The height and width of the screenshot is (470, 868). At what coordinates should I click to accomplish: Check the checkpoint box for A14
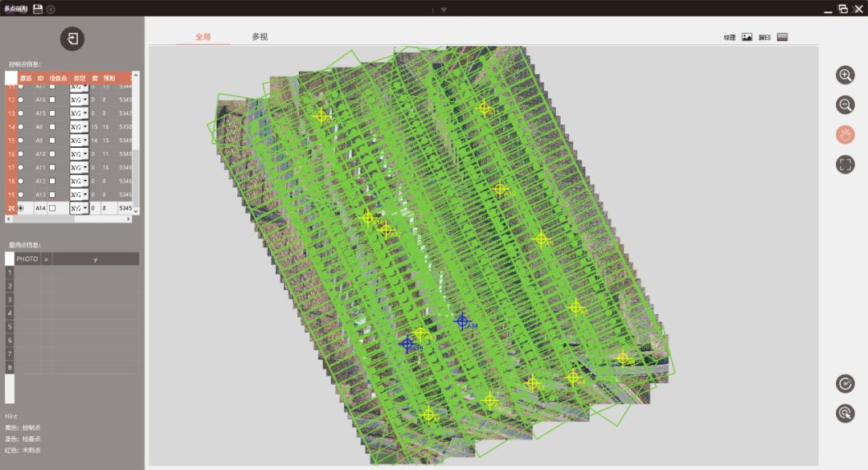53,208
